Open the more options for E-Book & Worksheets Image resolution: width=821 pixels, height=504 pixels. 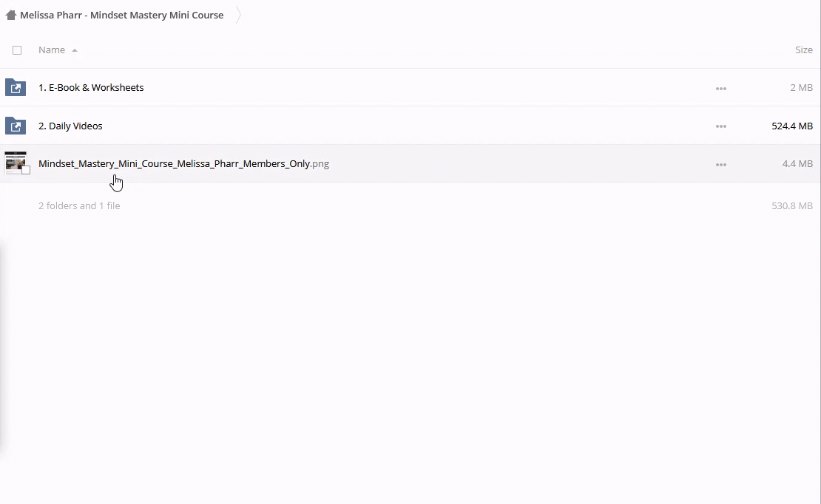[720, 88]
